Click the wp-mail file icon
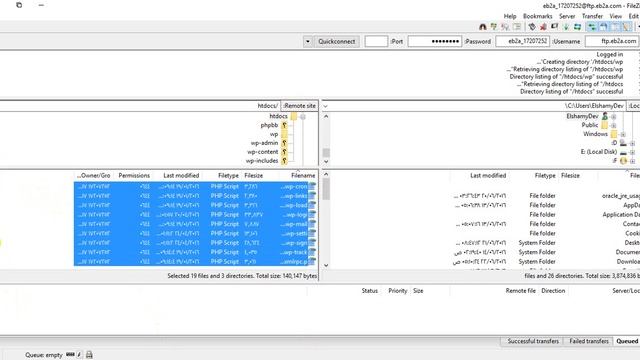Viewport: 640px width, 360px height. (312, 224)
